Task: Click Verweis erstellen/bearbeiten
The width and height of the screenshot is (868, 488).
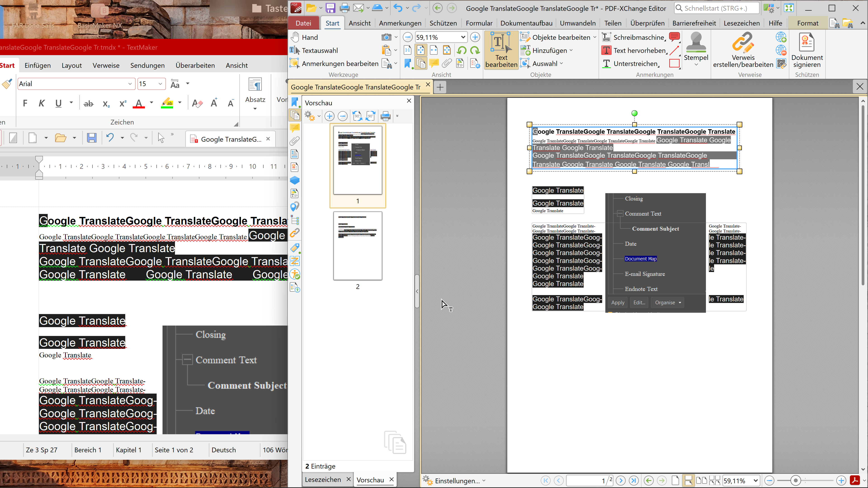Action: 743,50
